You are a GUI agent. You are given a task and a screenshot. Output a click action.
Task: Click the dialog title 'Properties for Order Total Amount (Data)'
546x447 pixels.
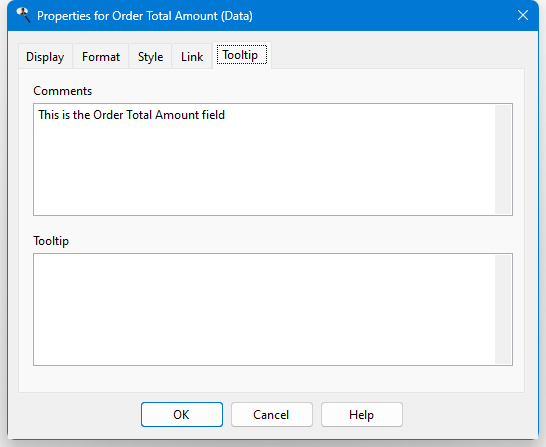point(145,16)
